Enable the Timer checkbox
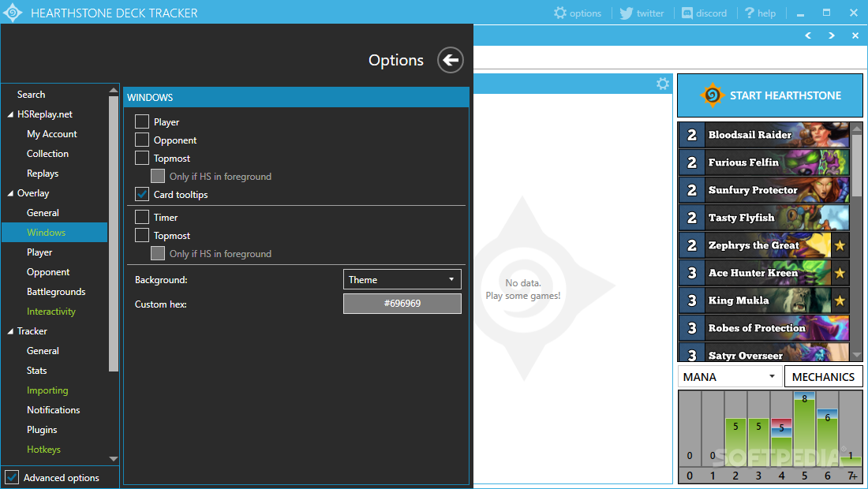This screenshot has width=868, height=489. point(142,218)
